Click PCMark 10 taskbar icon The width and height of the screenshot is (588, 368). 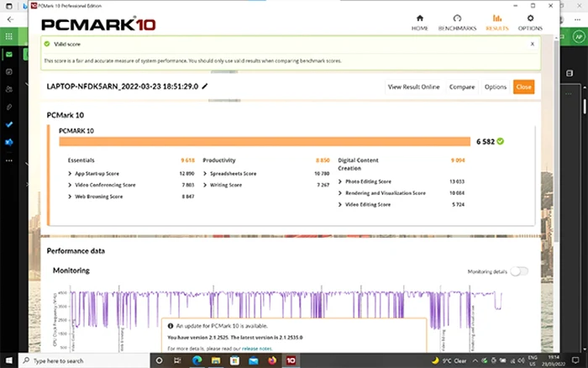(x=291, y=360)
